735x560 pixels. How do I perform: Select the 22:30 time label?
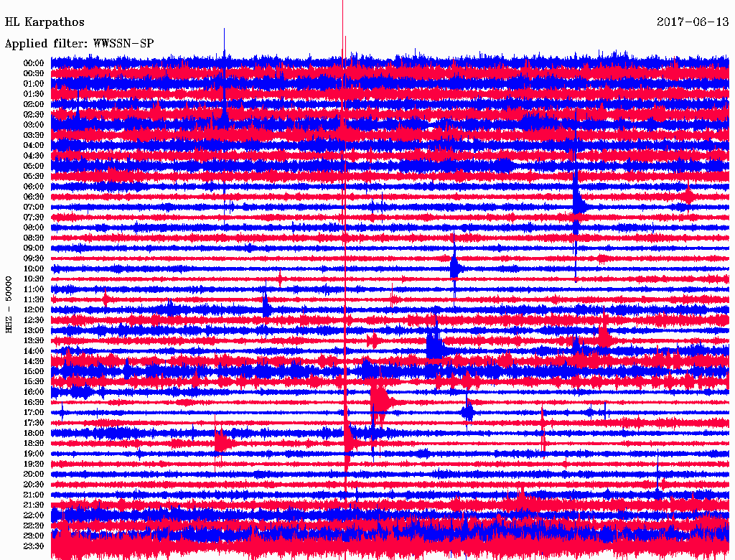[34, 526]
